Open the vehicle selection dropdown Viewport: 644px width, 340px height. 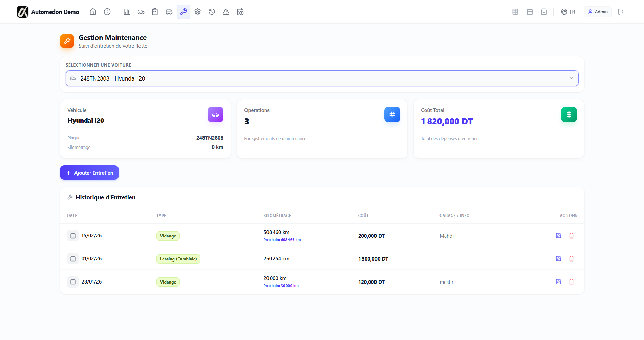click(322, 78)
